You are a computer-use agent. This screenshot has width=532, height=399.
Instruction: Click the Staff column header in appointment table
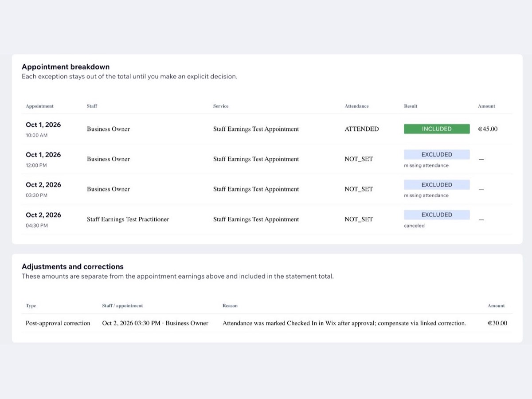[x=92, y=106]
